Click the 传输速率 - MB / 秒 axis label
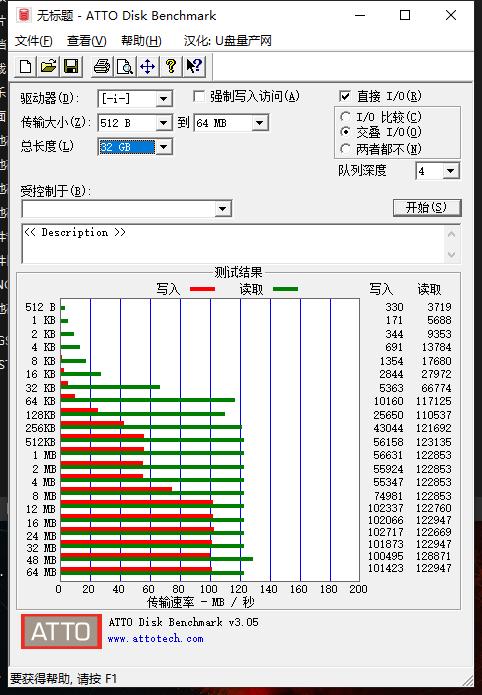This screenshot has height=695, width=482. 200,602
